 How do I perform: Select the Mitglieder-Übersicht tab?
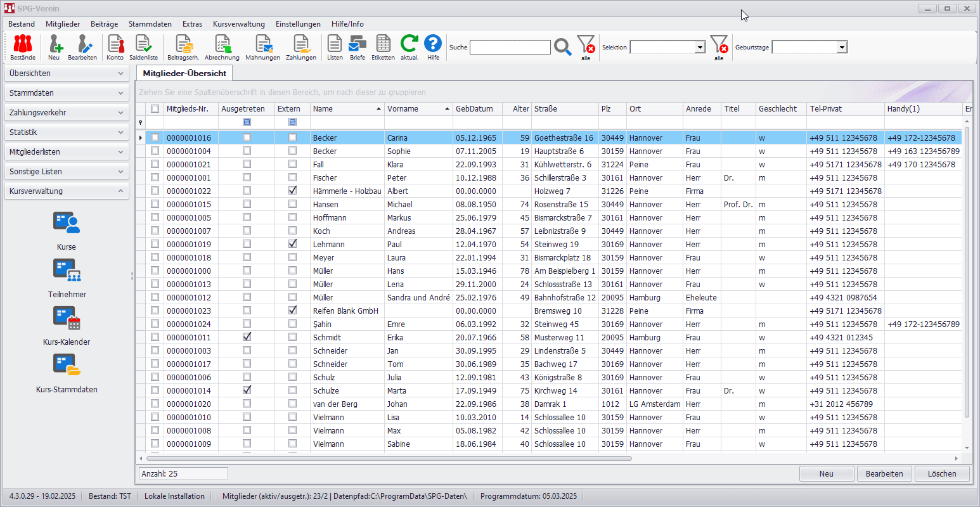coord(184,74)
